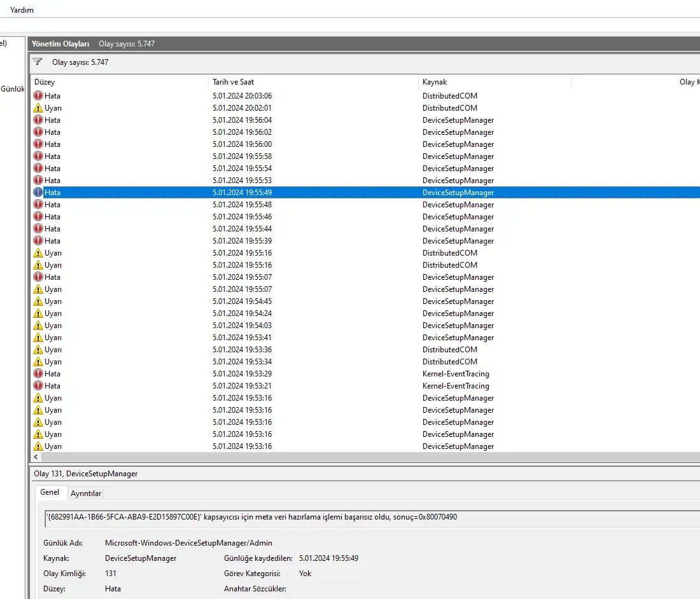Select timestamp 5.01.2024 19:53:21
Image resolution: width=700 pixels, height=599 pixels.
click(242, 385)
